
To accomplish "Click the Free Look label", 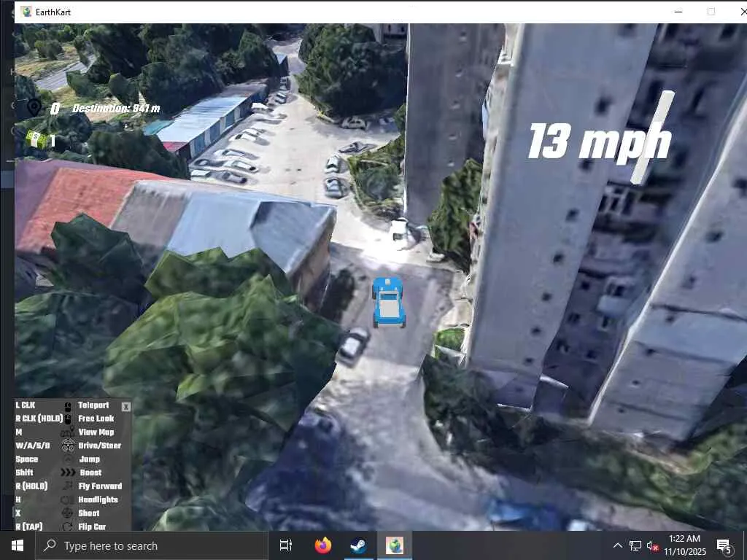I will click(96, 419).
